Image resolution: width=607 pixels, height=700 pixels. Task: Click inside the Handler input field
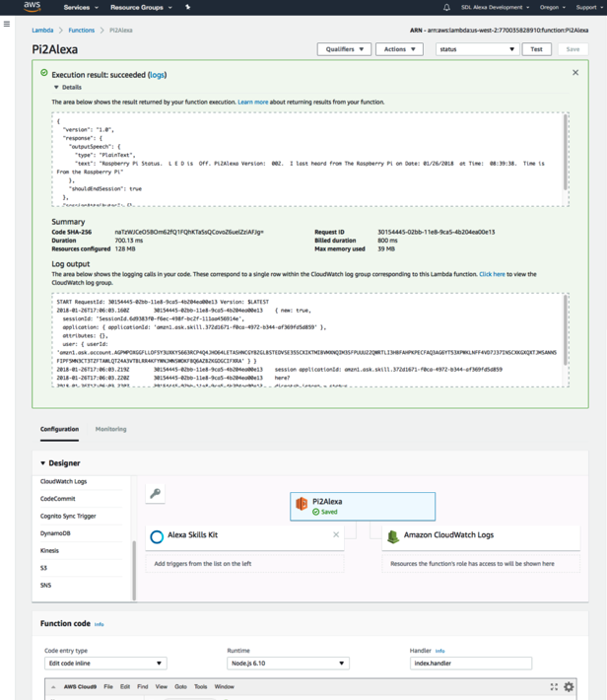[470, 664]
